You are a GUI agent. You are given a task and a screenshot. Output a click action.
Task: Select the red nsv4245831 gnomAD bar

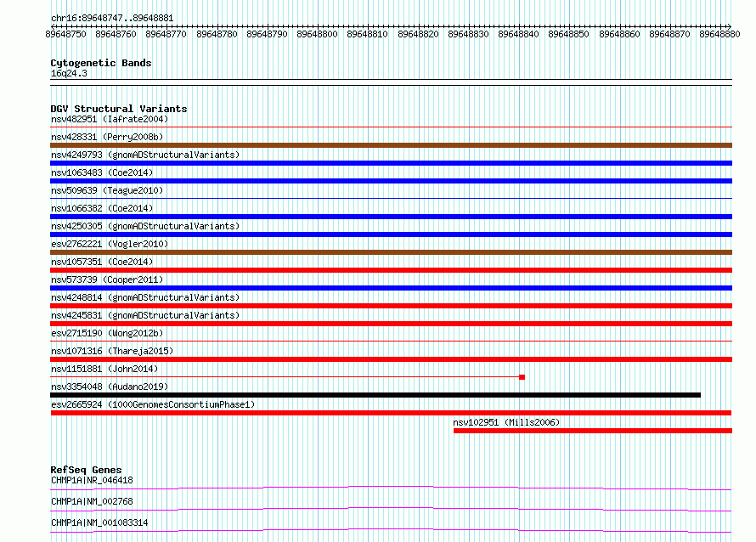click(x=391, y=324)
